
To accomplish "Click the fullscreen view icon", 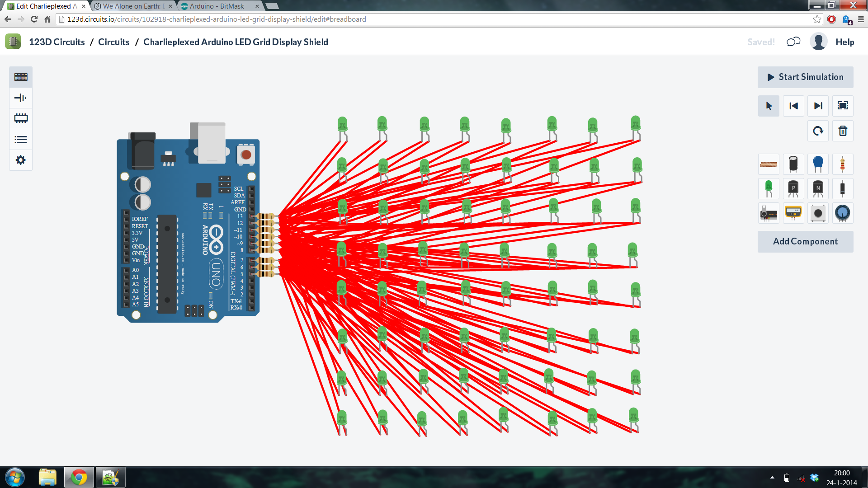I will click(843, 105).
